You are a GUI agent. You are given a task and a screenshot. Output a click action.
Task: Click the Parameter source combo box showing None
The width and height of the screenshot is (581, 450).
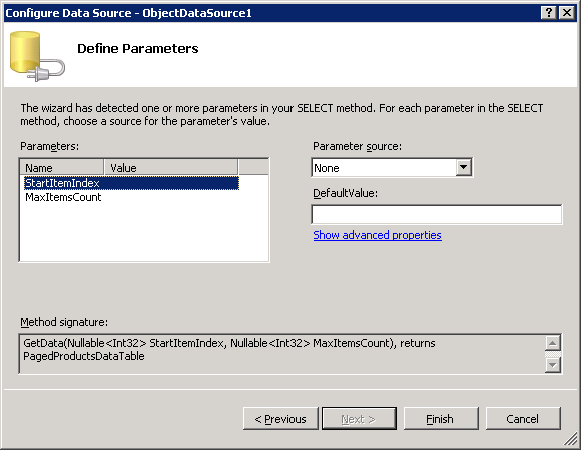pyautogui.click(x=392, y=168)
